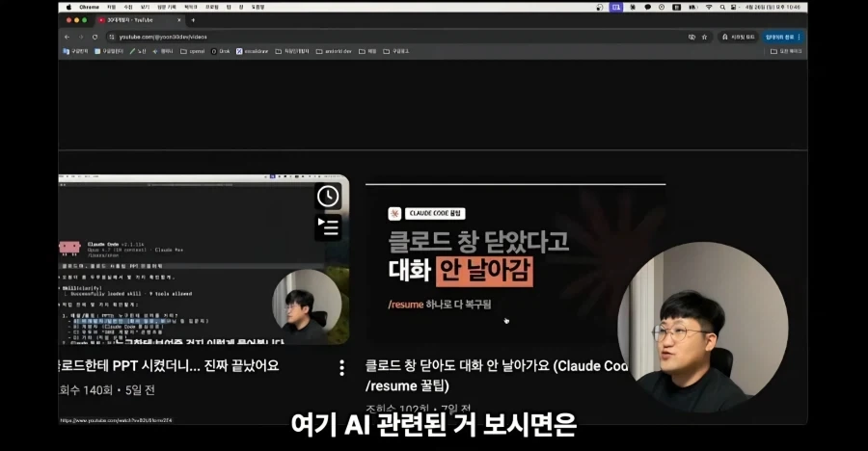Open the first bookmark with the blue translate icon
The height and width of the screenshot is (451, 868).
click(75, 51)
